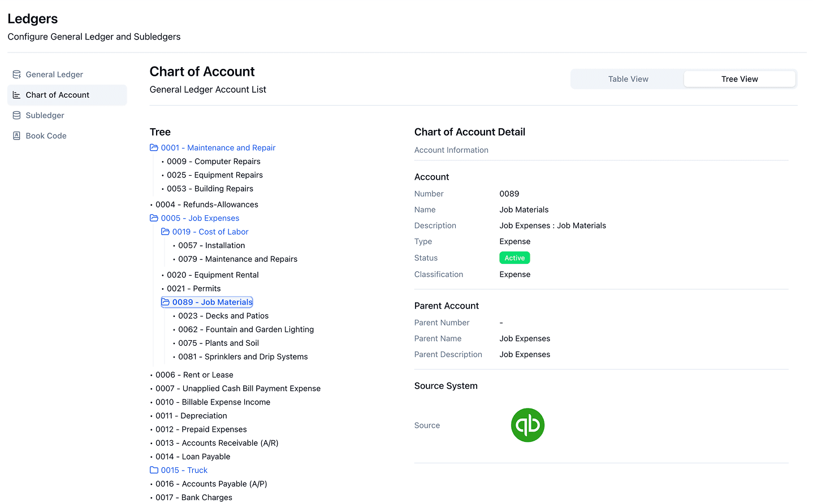The width and height of the screenshot is (813, 504).
Task: Select 0009 - Computer Repairs account
Action: 214,161
